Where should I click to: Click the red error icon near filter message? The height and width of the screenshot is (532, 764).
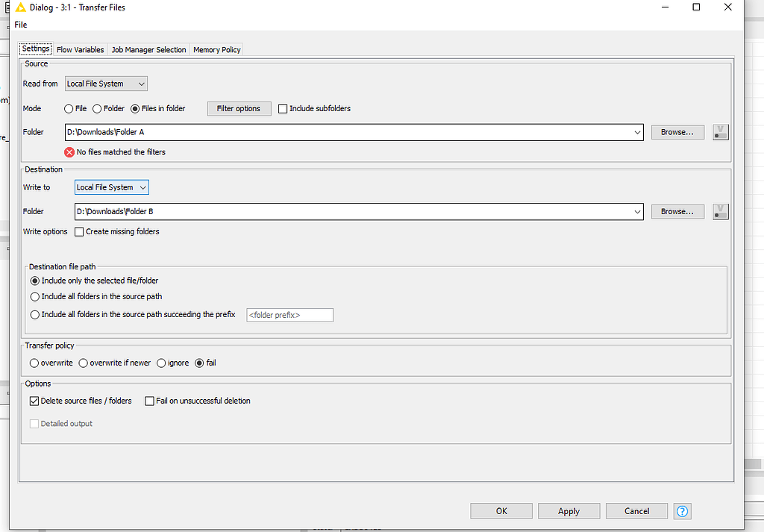coord(69,151)
